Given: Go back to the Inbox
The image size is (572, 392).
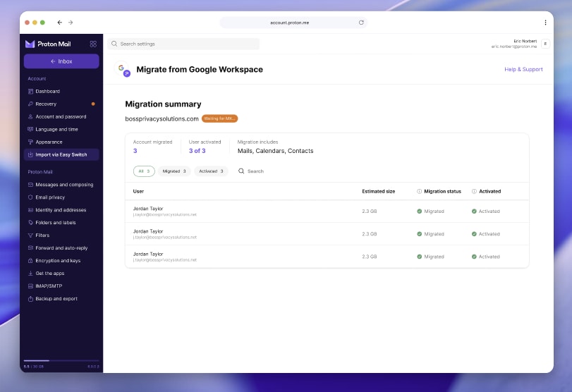Looking at the screenshot, I should 61,61.
